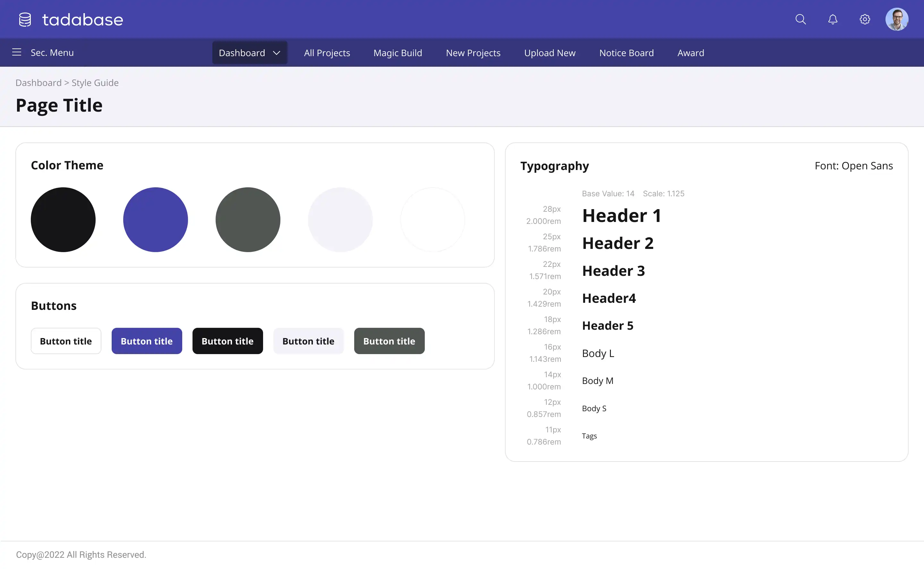Click the Copy@2022 All Rights Reserved footer
This screenshot has height=569, width=924.
(81, 555)
